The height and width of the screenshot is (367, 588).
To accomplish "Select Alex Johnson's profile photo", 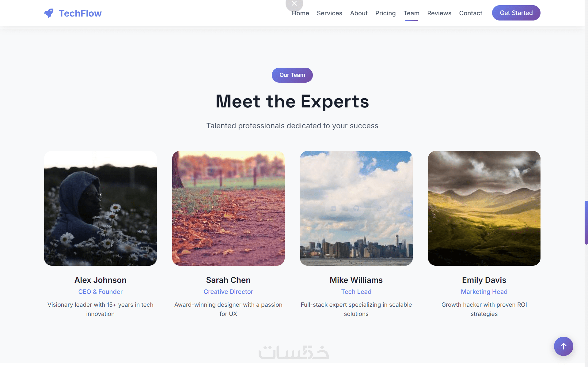I will (x=101, y=208).
